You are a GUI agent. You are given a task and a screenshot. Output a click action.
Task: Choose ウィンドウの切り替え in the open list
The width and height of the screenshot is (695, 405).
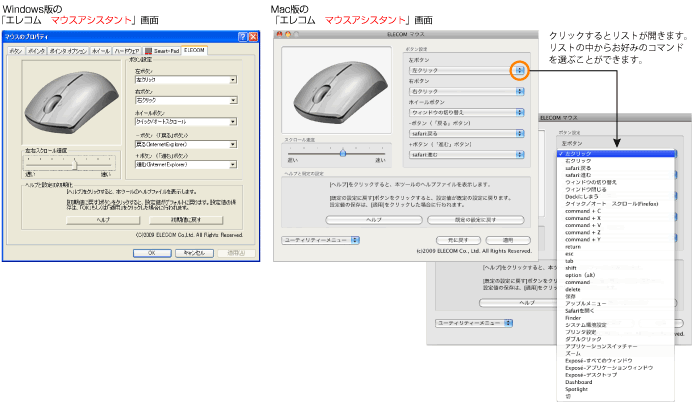tap(616, 182)
